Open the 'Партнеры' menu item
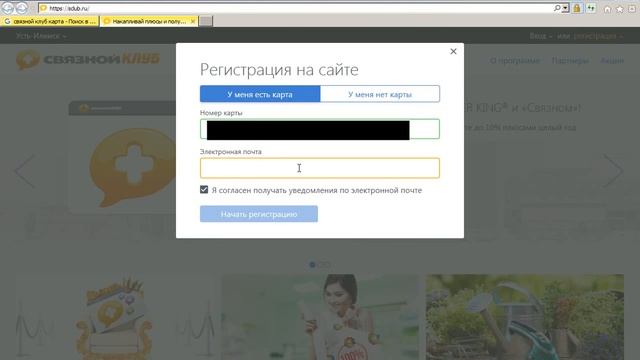This screenshot has height=360, width=640. pos(570,60)
